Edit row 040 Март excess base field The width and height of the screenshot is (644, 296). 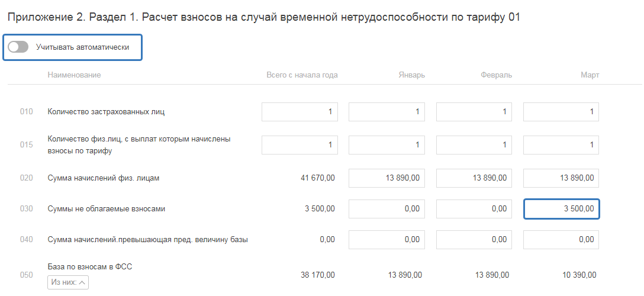(x=561, y=240)
